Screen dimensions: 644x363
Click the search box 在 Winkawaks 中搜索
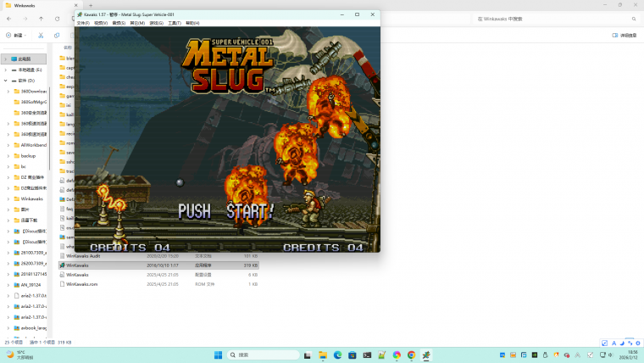point(555,19)
